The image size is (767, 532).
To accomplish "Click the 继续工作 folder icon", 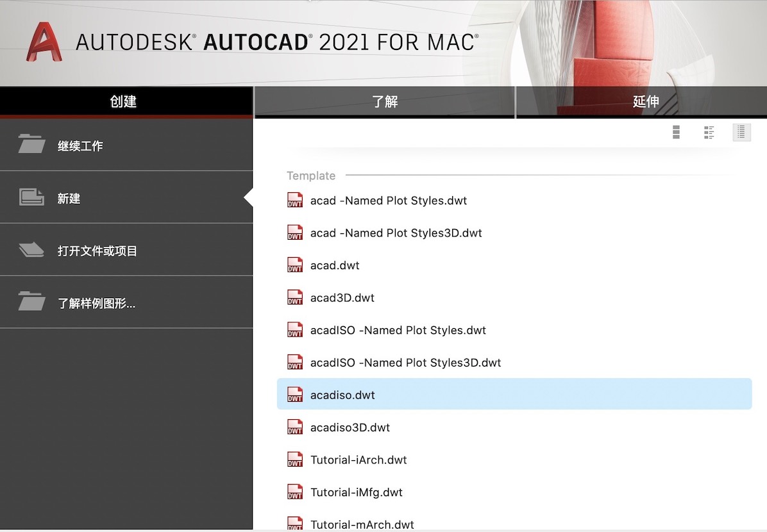I will point(32,144).
